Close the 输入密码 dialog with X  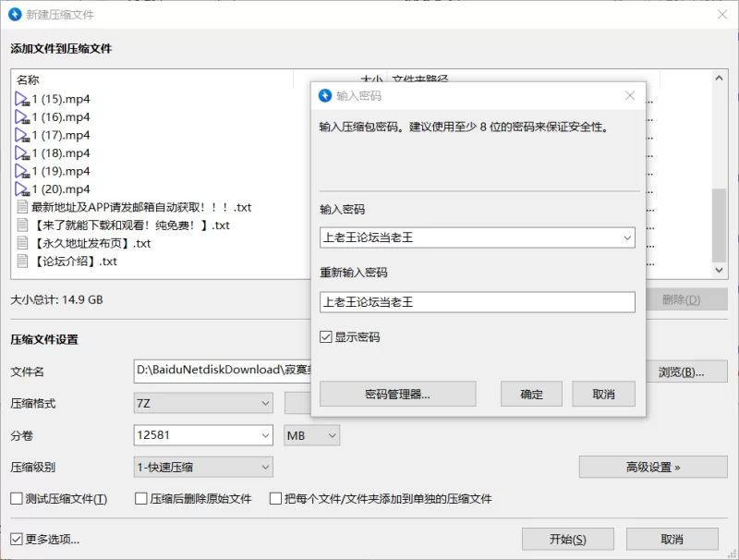630,96
